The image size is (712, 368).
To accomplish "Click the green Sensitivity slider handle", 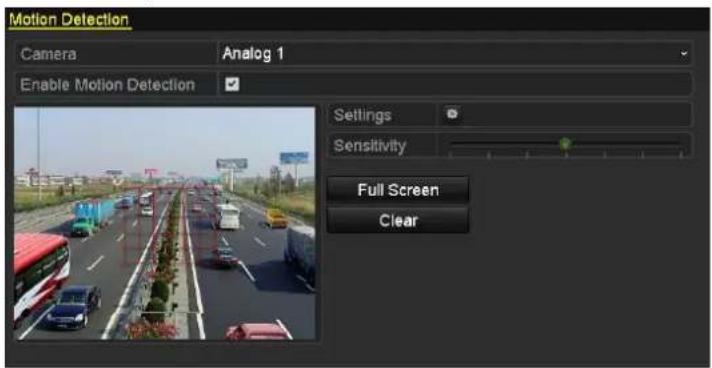I will pos(565,144).
